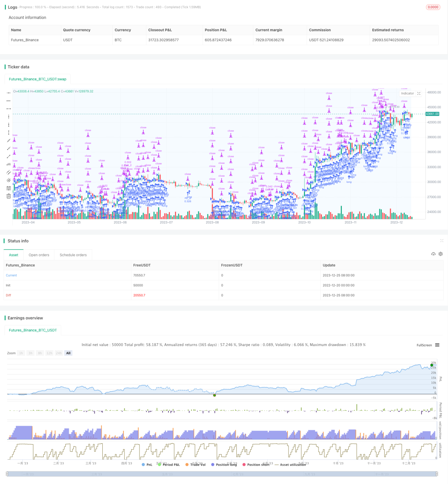Click the left handle of range navigator
448x484 pixels.
click(x=7, y=474)
